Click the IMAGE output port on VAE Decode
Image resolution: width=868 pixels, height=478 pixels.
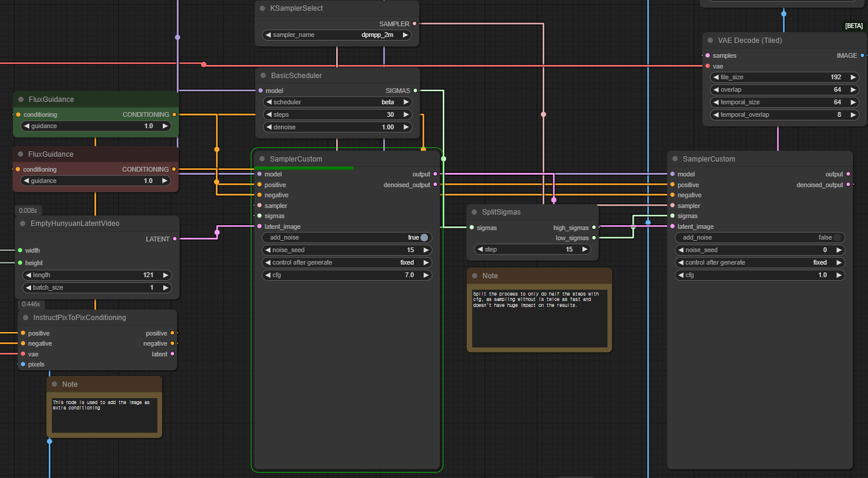pyautogui.click(x=862, y=55)
